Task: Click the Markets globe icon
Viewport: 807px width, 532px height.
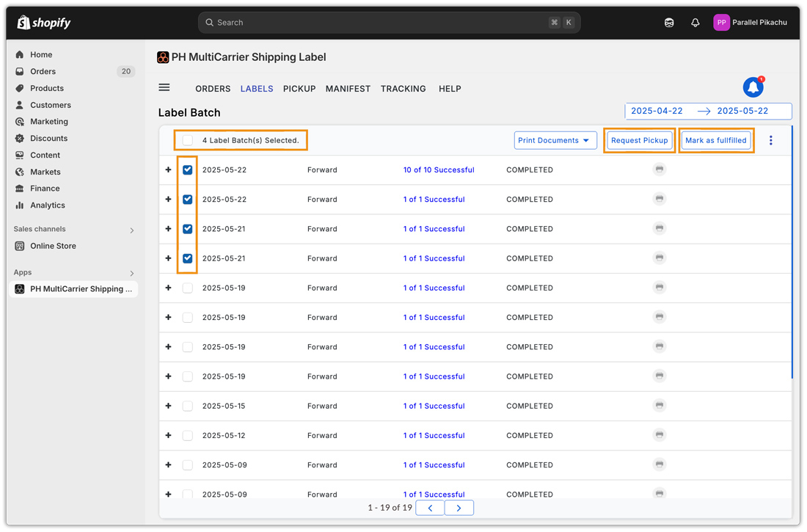Action: click(x=20, y=172)
